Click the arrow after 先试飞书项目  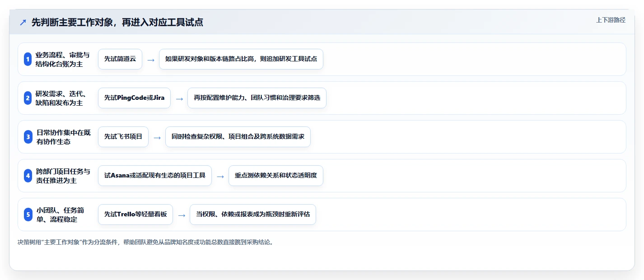(x=157, y=137)
